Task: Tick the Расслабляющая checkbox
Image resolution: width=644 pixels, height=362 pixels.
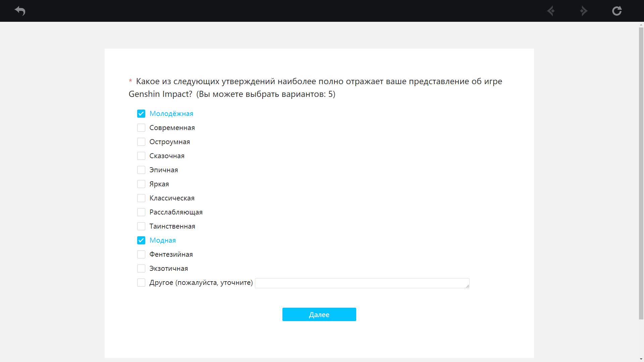Action: point(141,212)
